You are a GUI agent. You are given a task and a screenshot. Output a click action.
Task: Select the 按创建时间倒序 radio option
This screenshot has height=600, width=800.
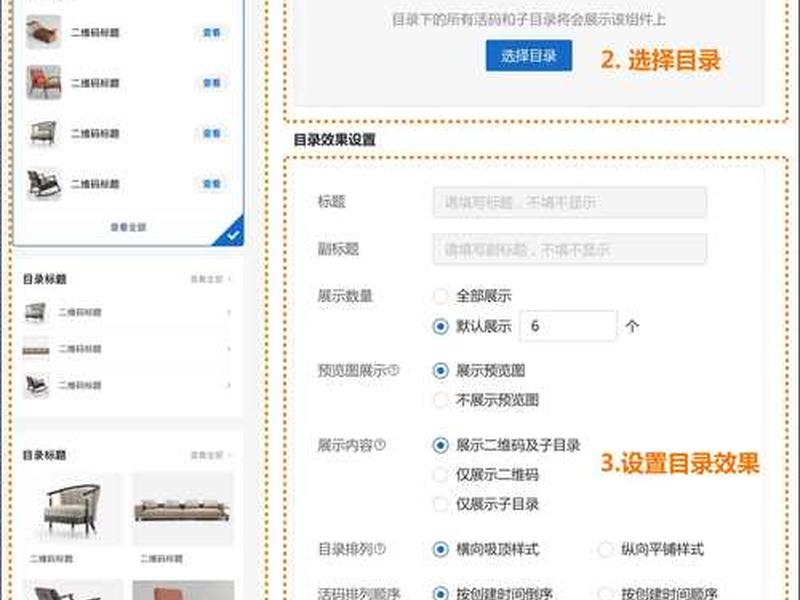pos(440,593)
